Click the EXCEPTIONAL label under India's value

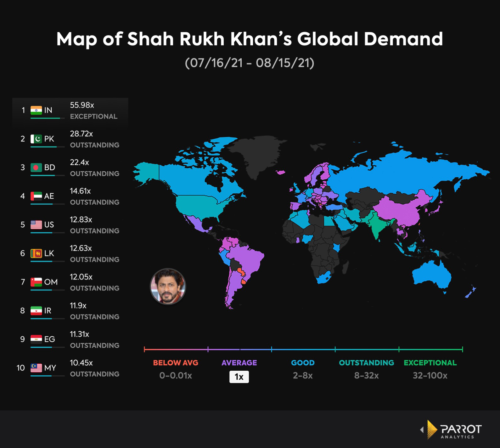[x=94, y=116]
